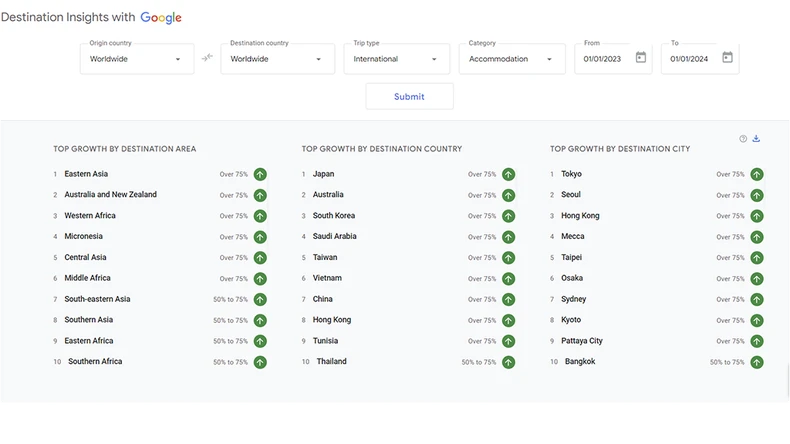Image resolution: width=790 pixels, height=444 pixels.
Task: Open the Destination country dropdown
Action: tap(277, 59)
